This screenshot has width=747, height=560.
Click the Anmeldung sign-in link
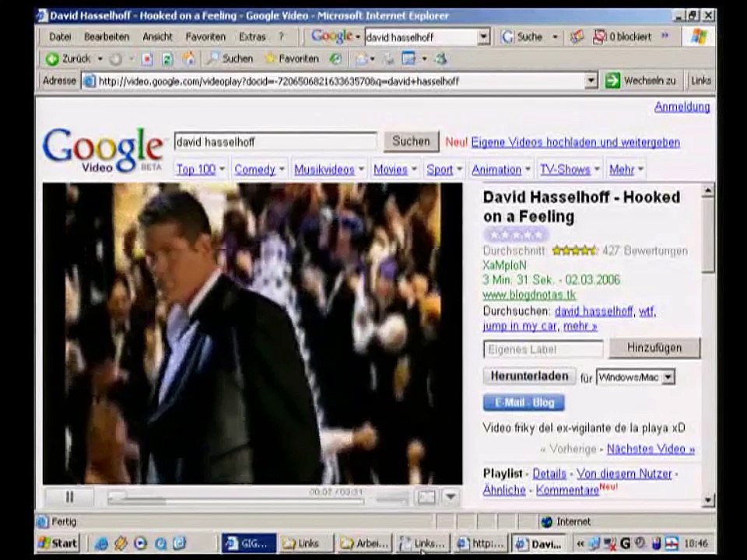[682, 107]
